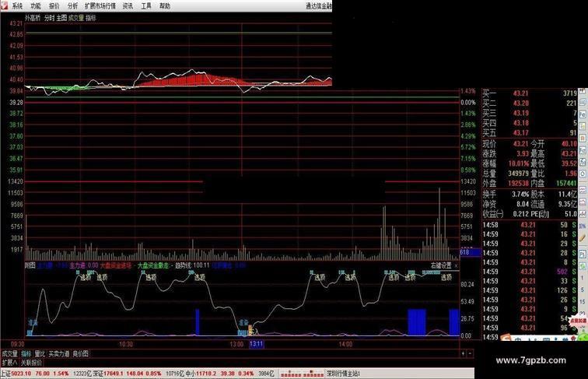Screen dimensions: 588x379
Task: Click the 趋势线 100.11 indicator label
Action: (x=192, y=265)
